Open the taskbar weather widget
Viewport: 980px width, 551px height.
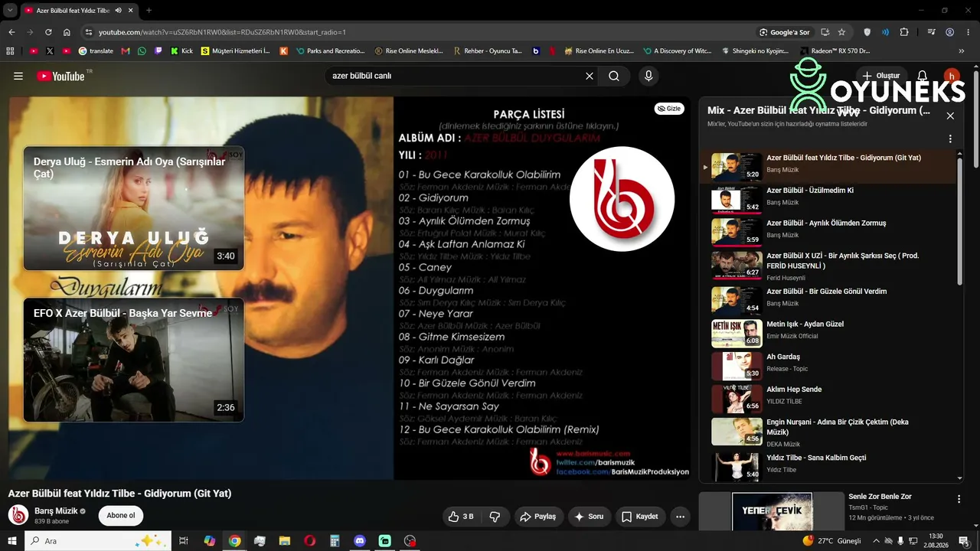832,541
